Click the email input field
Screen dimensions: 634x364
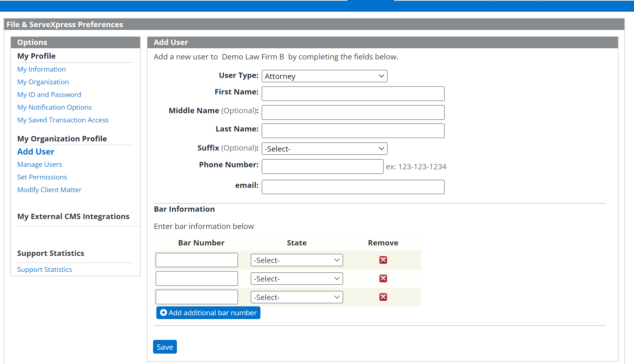click(353, 187)
